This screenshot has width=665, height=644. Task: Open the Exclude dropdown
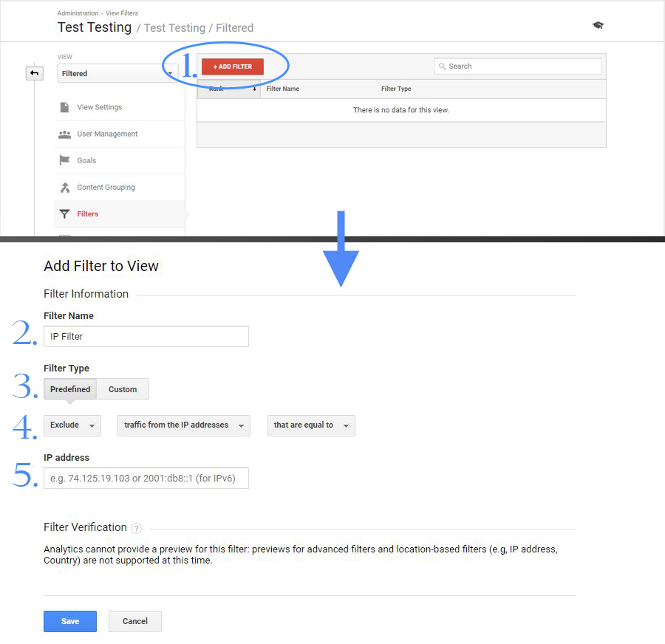coord(72,425)
